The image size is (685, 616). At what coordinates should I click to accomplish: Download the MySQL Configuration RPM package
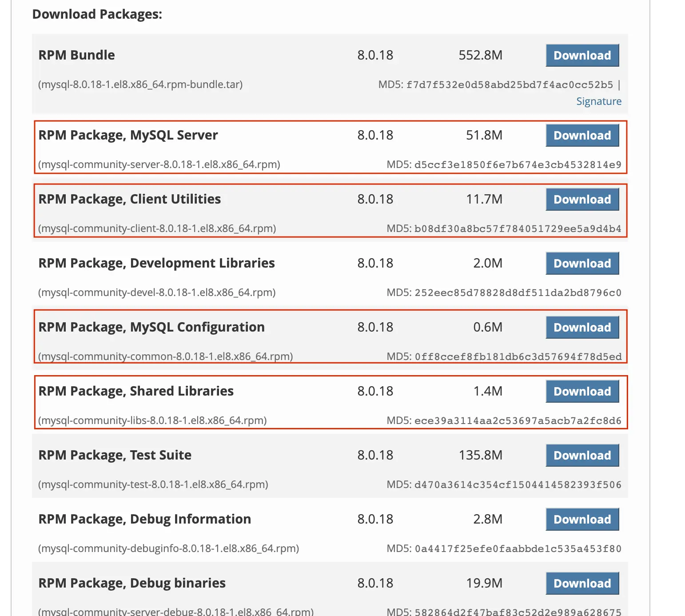coord(582,328)
